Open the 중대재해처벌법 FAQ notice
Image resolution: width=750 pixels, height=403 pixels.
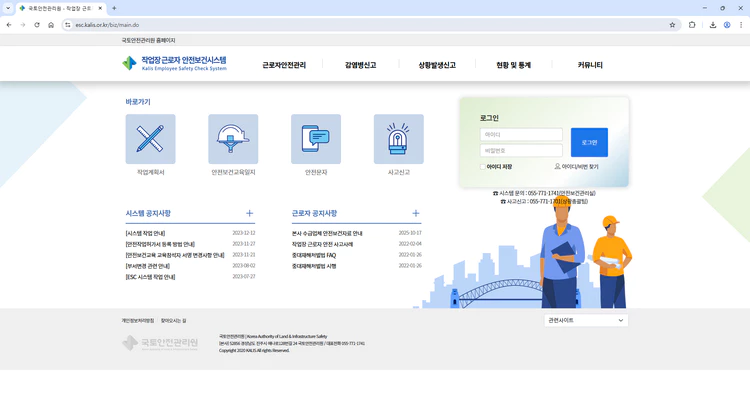(x=314, y=255)
